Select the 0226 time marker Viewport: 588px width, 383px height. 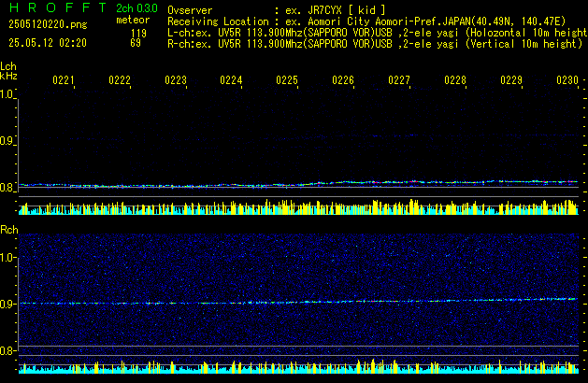[x=343, y=80]
